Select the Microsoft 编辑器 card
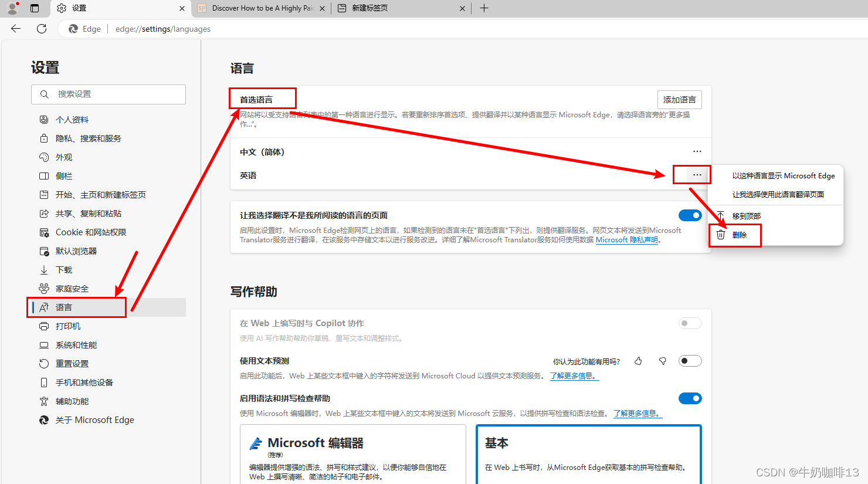 tap(353, 454)
